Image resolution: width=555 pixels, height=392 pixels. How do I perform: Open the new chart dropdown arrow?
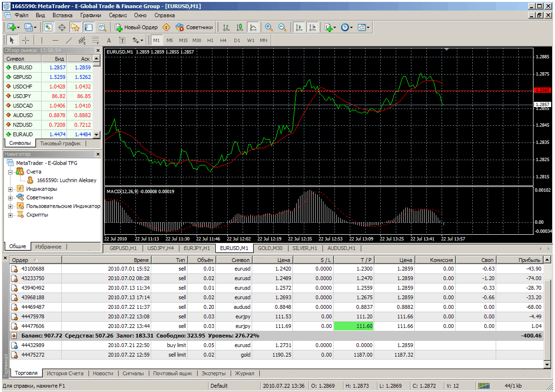pos(18,27)
